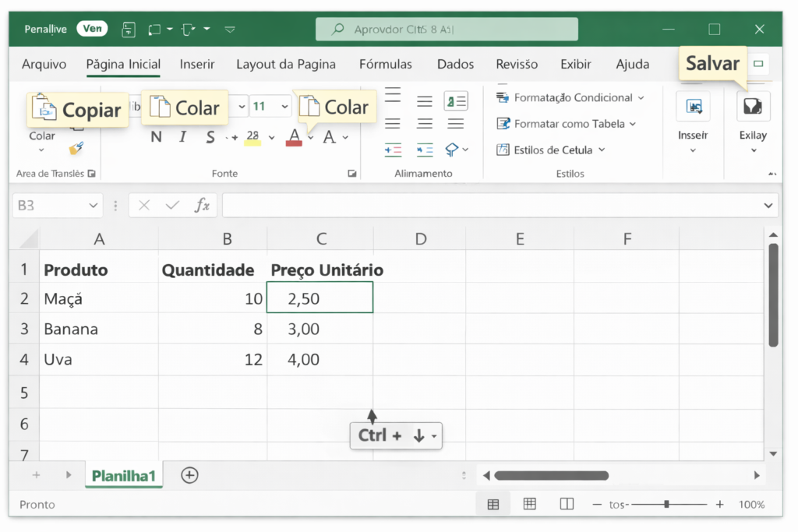Open the font size dropdown
798x532 pixels.
pyautogui.click(x=285, y=107)
